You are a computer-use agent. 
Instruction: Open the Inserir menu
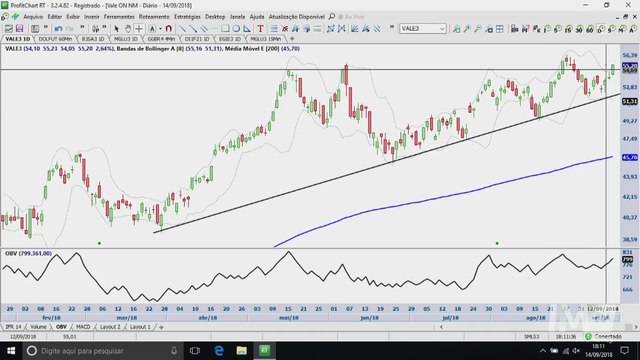[92, 17]
